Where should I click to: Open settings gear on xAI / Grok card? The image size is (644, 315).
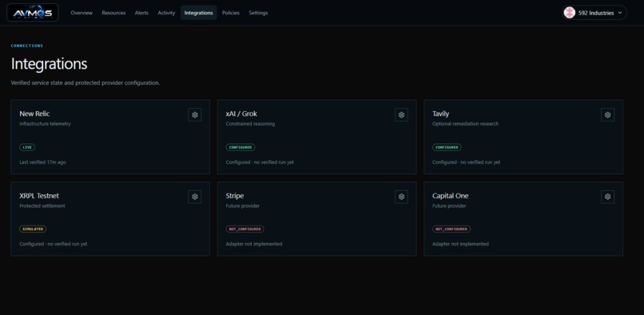[x=401, y=115]
